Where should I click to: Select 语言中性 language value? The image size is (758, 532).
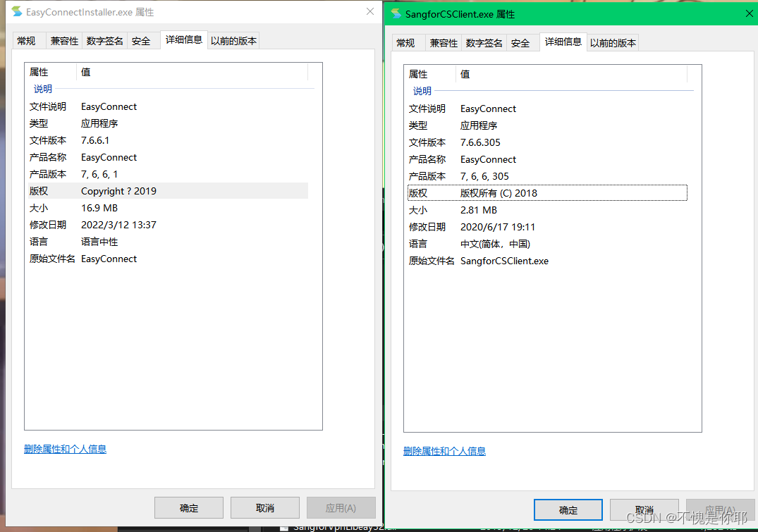(x=99, y=242)
